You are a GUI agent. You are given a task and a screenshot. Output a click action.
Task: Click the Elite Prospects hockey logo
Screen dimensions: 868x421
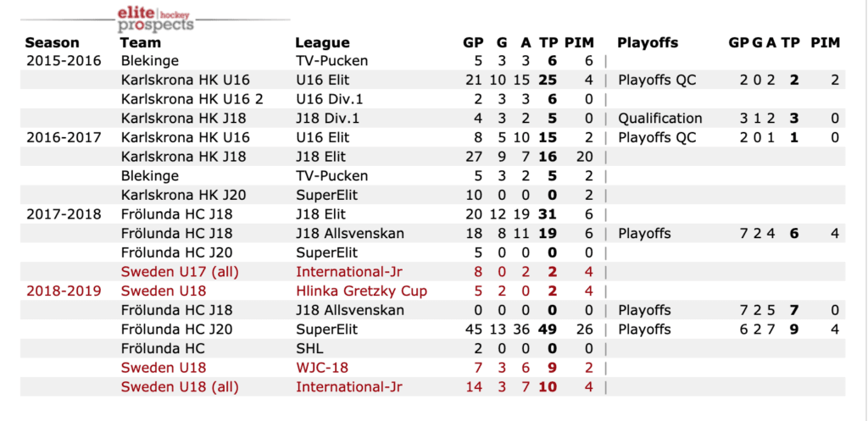pyautogui.click(x=157, y=18)
